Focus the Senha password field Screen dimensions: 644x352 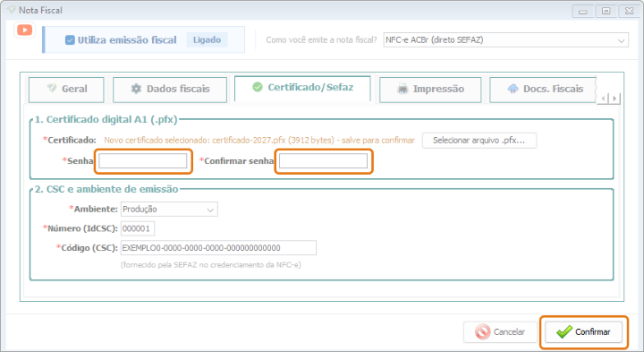point(143,161)
